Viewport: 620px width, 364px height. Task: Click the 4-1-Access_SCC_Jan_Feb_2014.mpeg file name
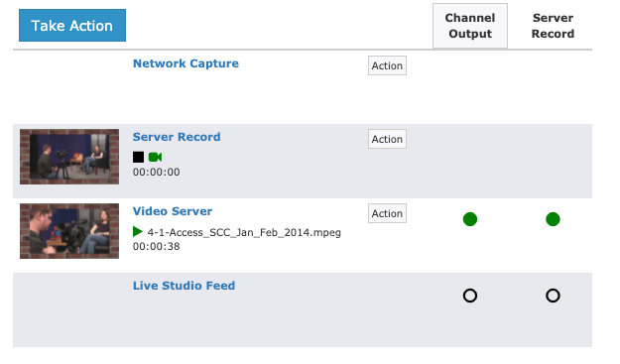[244, 232]
